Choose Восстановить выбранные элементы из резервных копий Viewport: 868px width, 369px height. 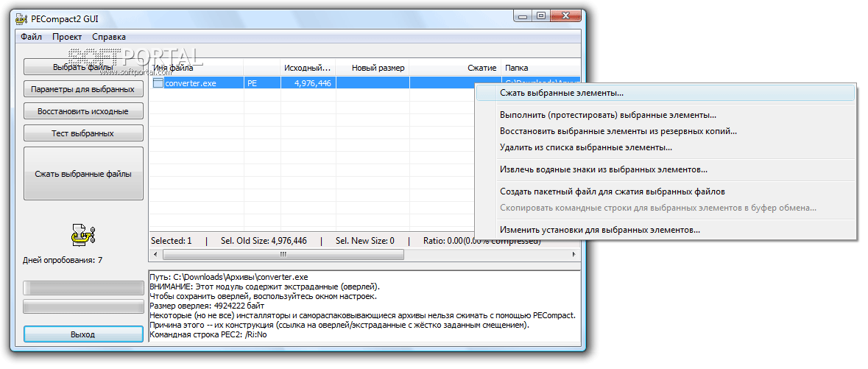coord(665,132)
